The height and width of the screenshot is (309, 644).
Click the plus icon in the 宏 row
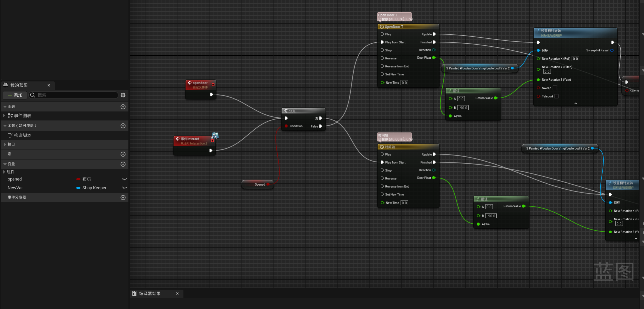click(123, 154)
